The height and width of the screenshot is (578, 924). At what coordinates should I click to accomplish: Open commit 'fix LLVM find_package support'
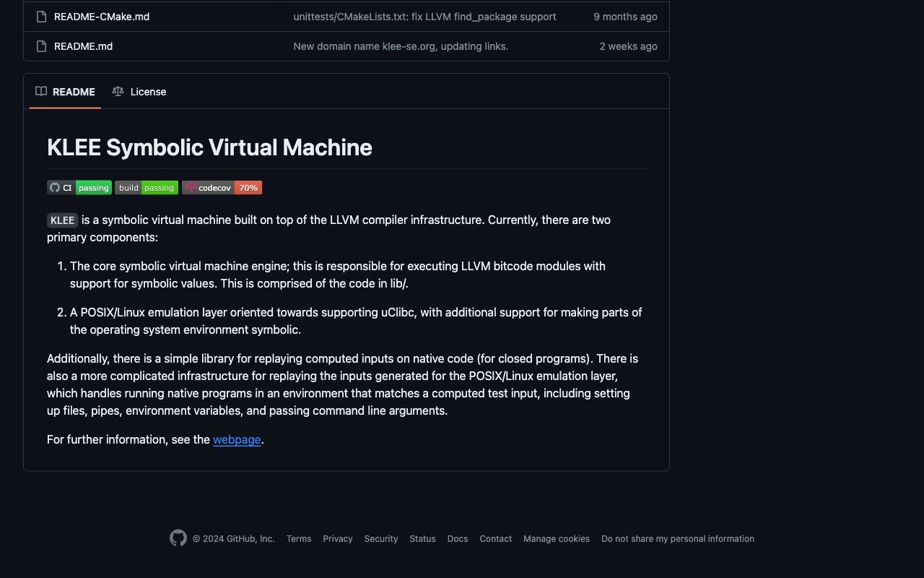click(424, 17)
